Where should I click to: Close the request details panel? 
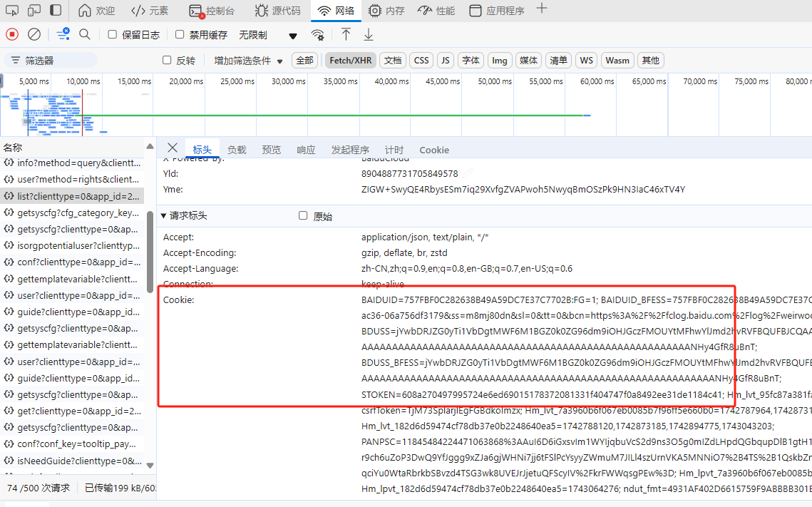pos(172,148)
